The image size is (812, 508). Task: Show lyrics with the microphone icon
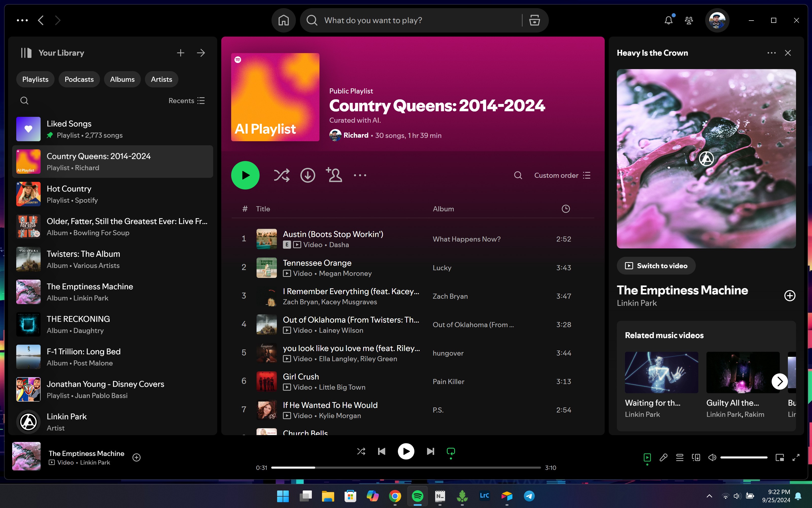pyautogui.click(x=663, y=457)
